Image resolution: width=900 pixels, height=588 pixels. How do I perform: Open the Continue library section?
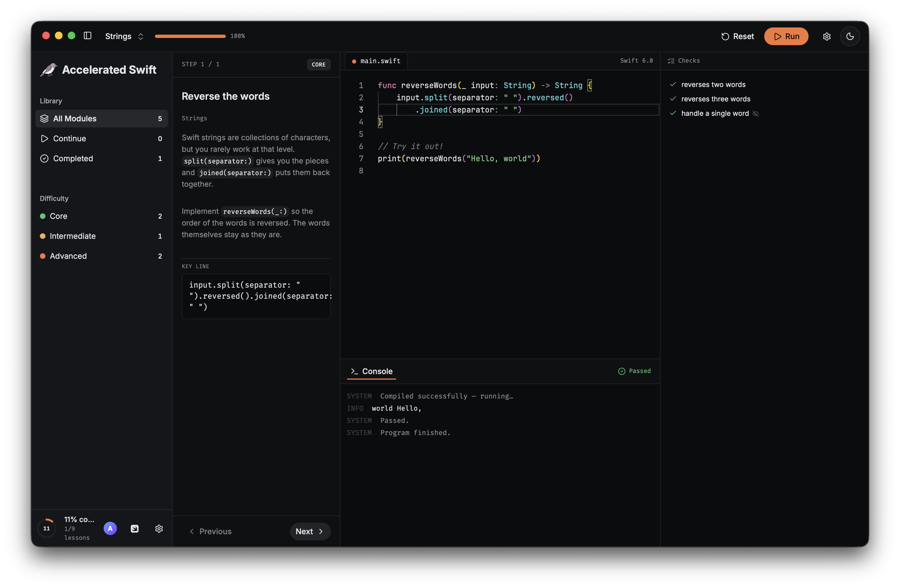pos(101,139)
